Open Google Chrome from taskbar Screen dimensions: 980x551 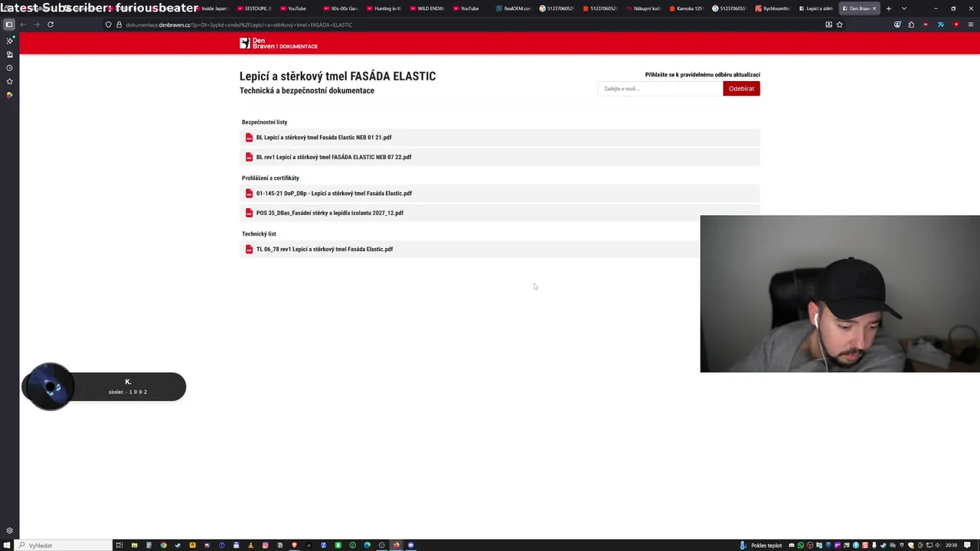163,546
